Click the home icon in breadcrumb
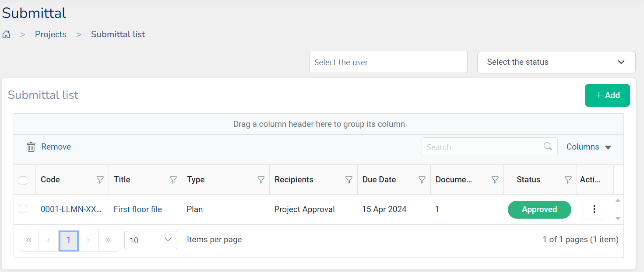This screenshot has height=272, width=644. (6, 35)
